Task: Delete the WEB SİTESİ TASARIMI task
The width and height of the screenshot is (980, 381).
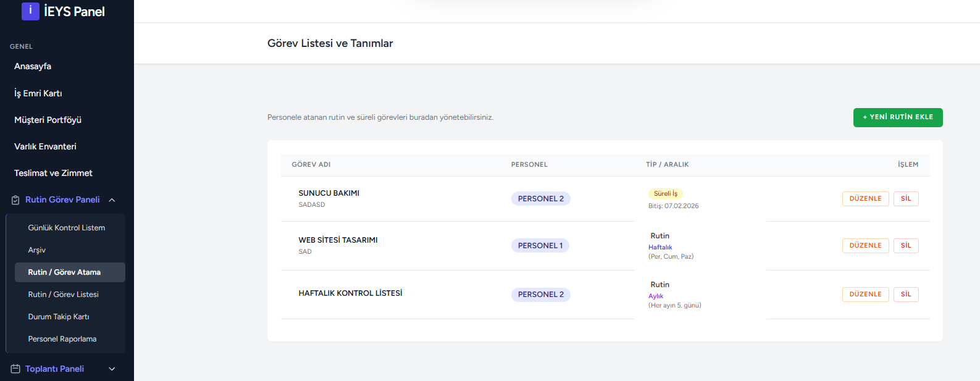Action: click(905, 246)
